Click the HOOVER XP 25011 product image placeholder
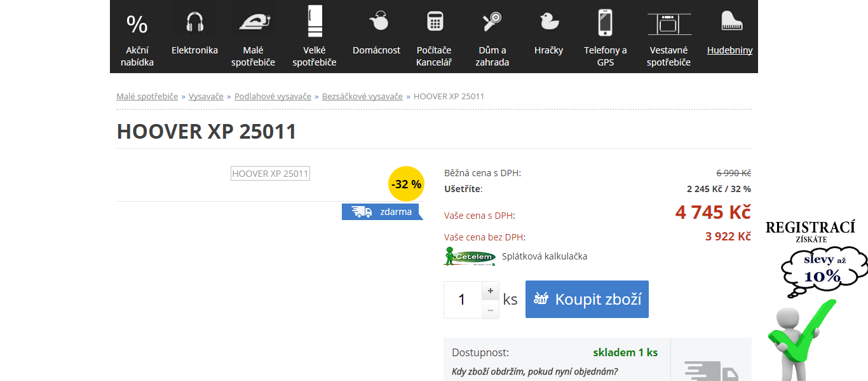The image size is (868, 381). tap(270, 174)
